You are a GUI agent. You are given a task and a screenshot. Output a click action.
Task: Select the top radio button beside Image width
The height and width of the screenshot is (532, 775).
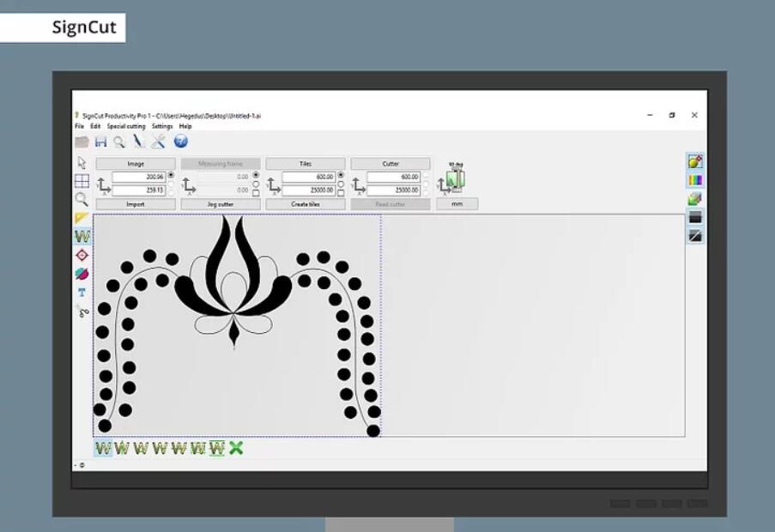(x=171, y=175)
